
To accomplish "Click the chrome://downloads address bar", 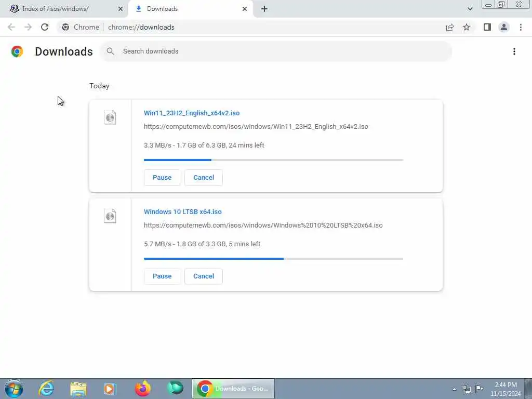I will (141, 27).
